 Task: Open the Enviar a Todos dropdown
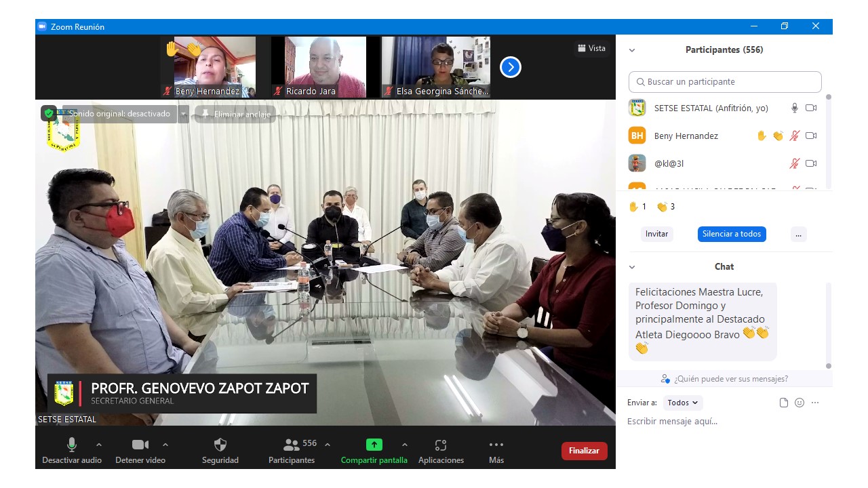point(683,403)
